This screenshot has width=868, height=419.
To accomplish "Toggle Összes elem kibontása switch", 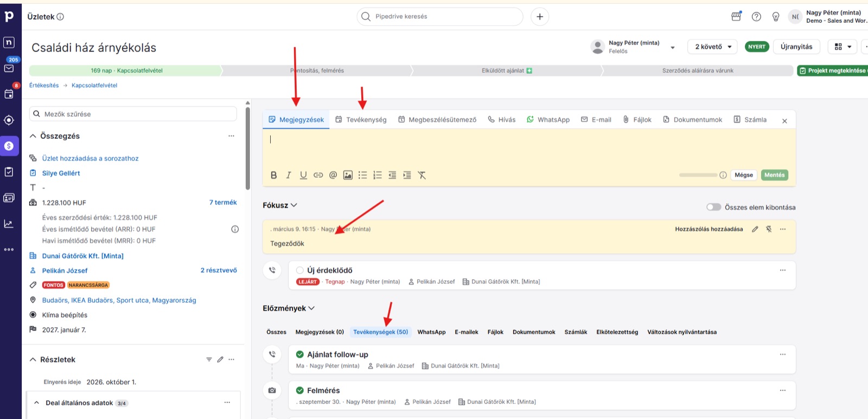I will [713, 207].
